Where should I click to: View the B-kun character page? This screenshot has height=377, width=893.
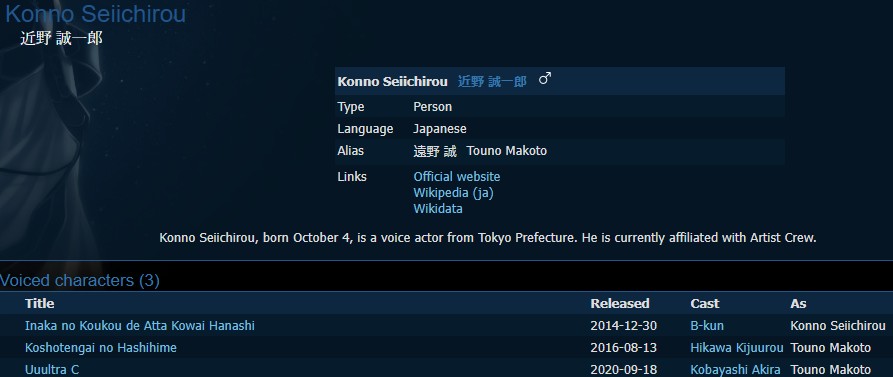click(x=707, y=326)
